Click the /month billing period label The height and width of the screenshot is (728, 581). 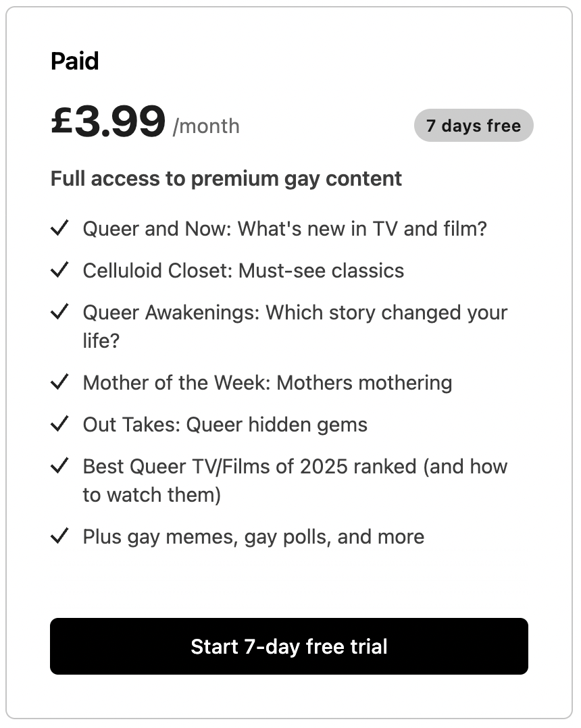coord(206,126)
